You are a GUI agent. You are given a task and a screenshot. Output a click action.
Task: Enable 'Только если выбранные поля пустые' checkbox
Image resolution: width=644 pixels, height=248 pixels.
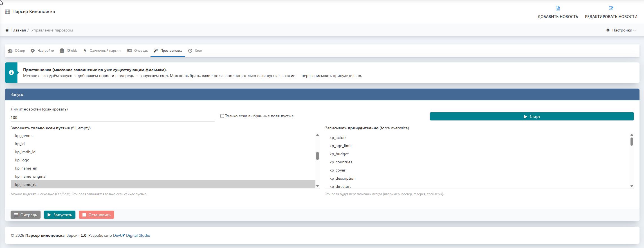point(222,116)
